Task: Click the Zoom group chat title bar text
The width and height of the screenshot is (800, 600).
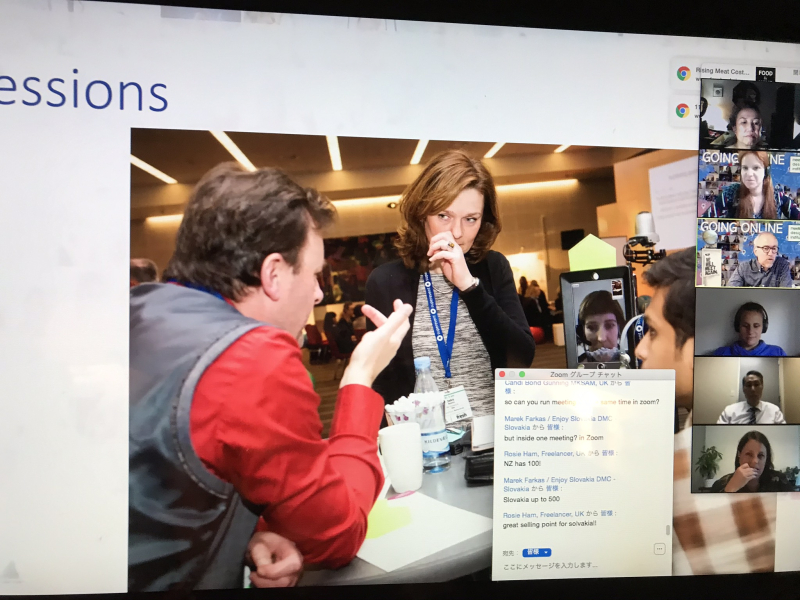Action: (586, 374)
